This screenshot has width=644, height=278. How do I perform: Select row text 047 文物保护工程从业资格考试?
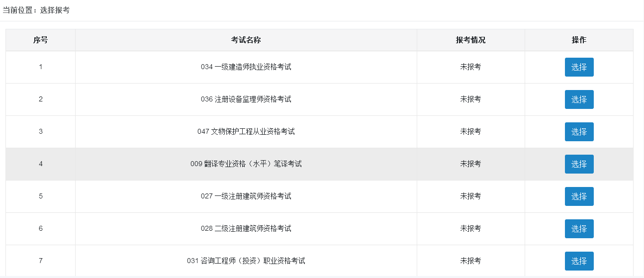(246, 132)
